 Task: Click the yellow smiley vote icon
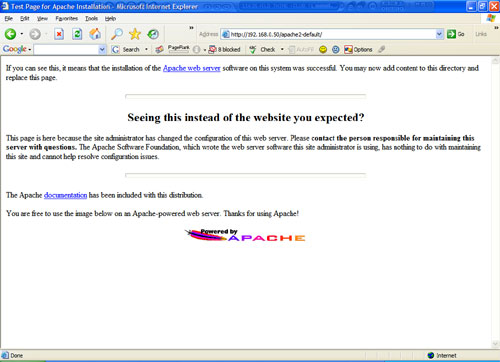(x=323, y=50)
